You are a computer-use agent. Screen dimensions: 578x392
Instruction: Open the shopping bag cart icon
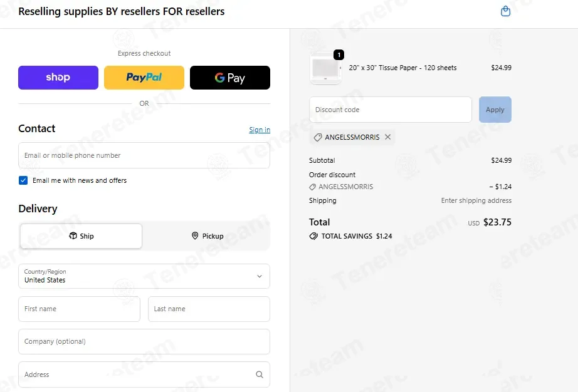click(x=505, y=11)
